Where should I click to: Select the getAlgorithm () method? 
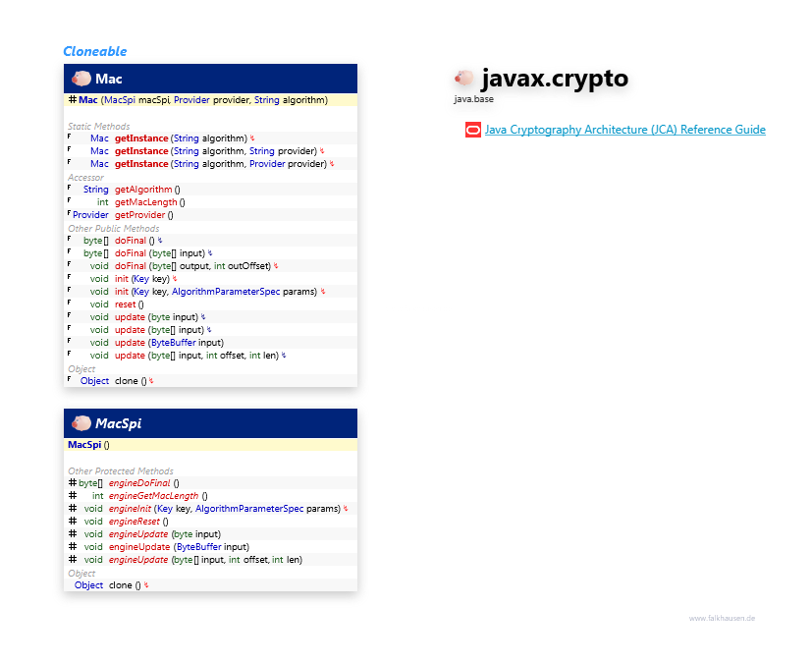(x=147, y=190)
